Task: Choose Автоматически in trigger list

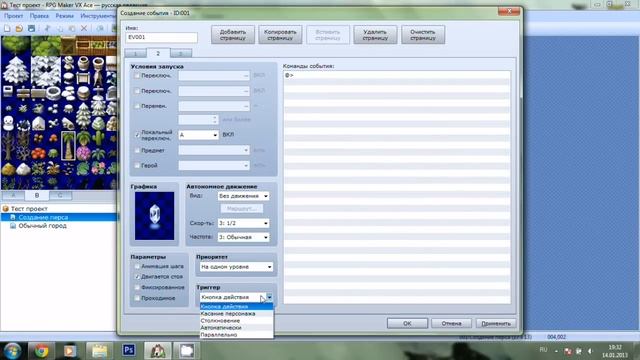Action: pos(236,327)
